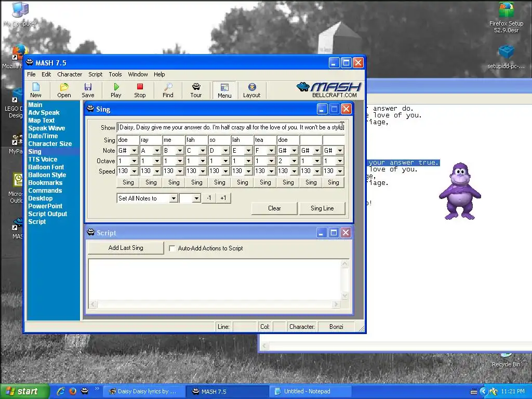Open the Note dropdown showing B
The image size is (532, 399).
click(180, 151)
